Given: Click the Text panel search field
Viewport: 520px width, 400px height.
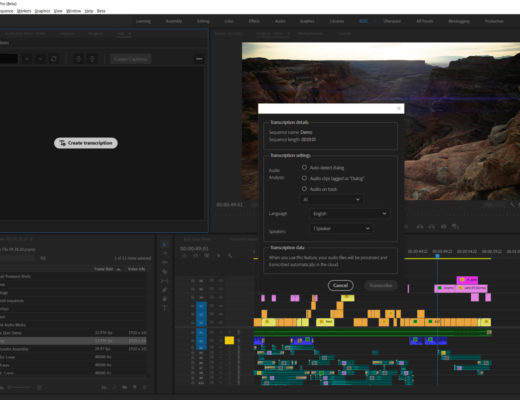Looking at the screenshot, I should click(9, 59).
